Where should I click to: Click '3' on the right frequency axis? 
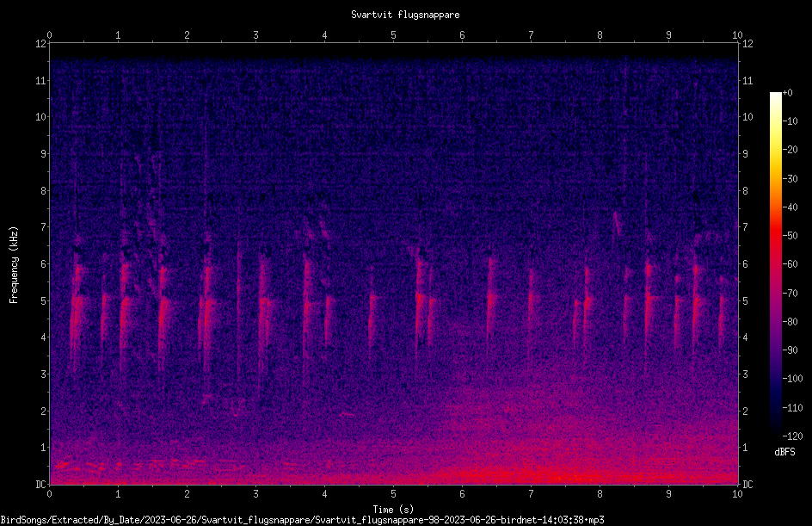point(745,374)
